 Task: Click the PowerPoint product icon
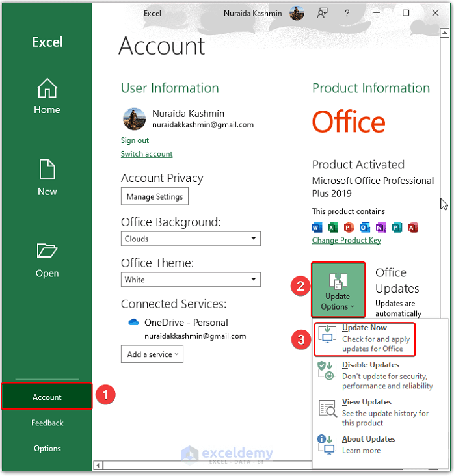click(349, 228)
